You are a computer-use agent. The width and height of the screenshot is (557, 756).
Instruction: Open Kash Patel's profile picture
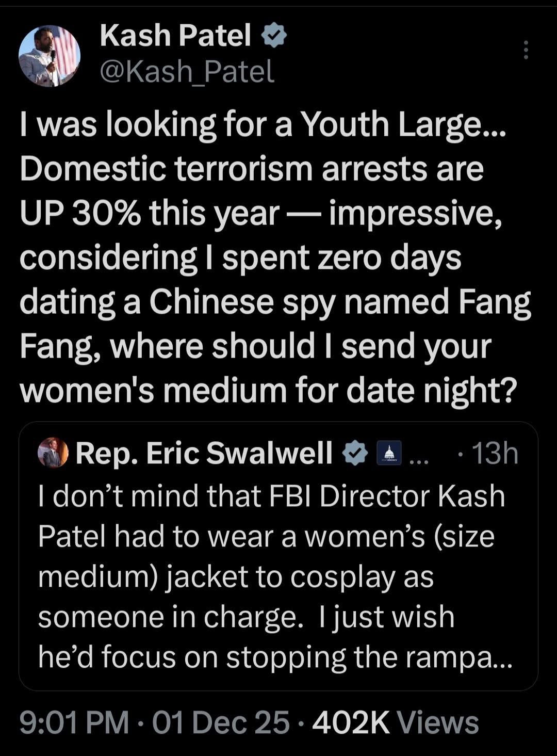click(x=50, y=56)
